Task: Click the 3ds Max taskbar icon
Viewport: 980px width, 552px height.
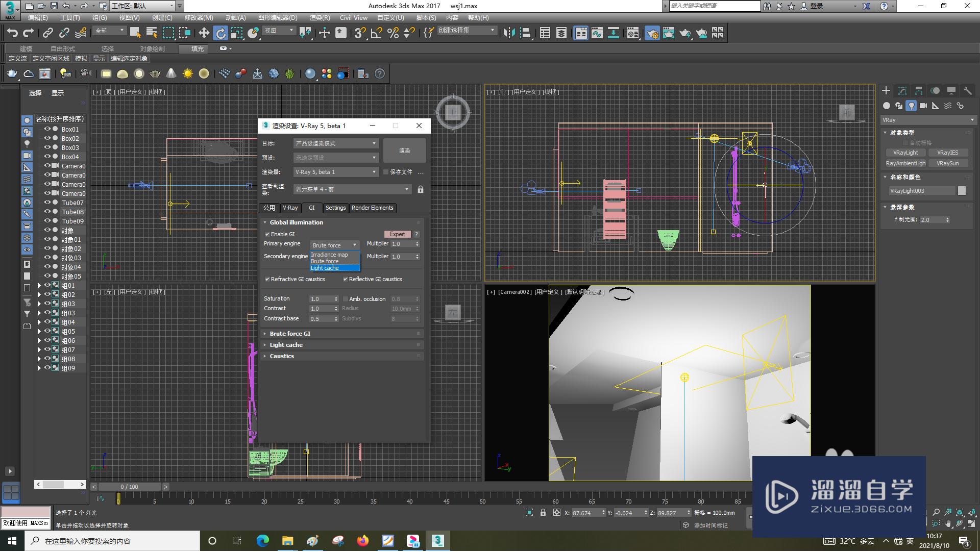Action: (x=438, y=540)
